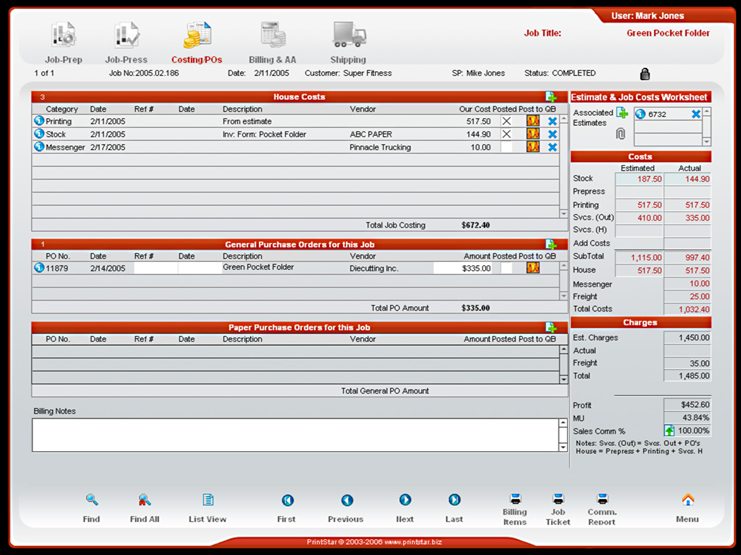Click the $335.00 Amount field
This screenshot has height=555, width=741.
(463, 268)
